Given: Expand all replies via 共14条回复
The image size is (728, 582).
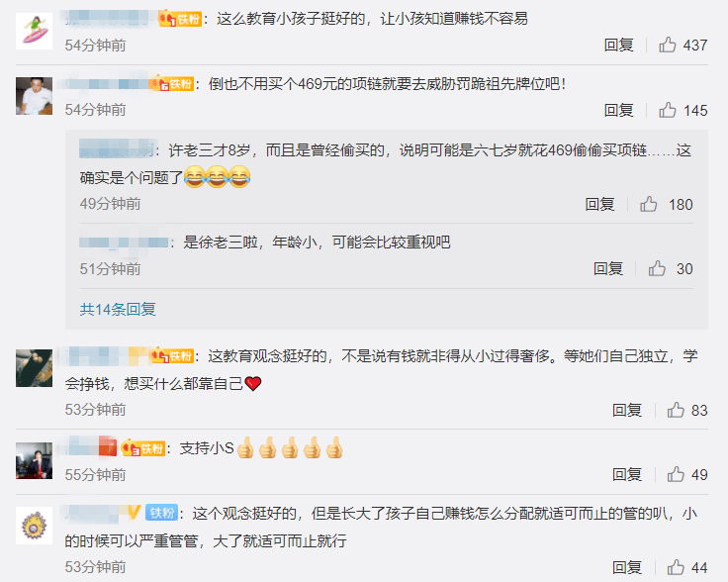Looking at the screenshot, I should pyautogui.click(x=118, y=310).
